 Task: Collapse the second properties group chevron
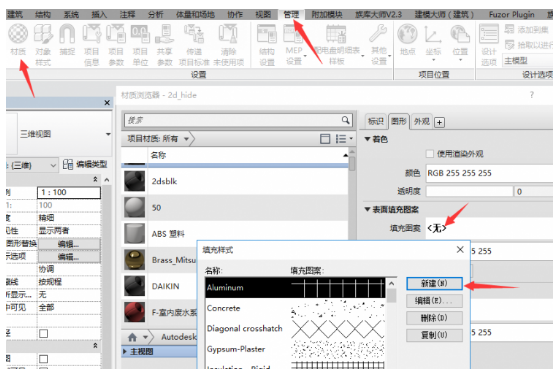pos(95,345)
